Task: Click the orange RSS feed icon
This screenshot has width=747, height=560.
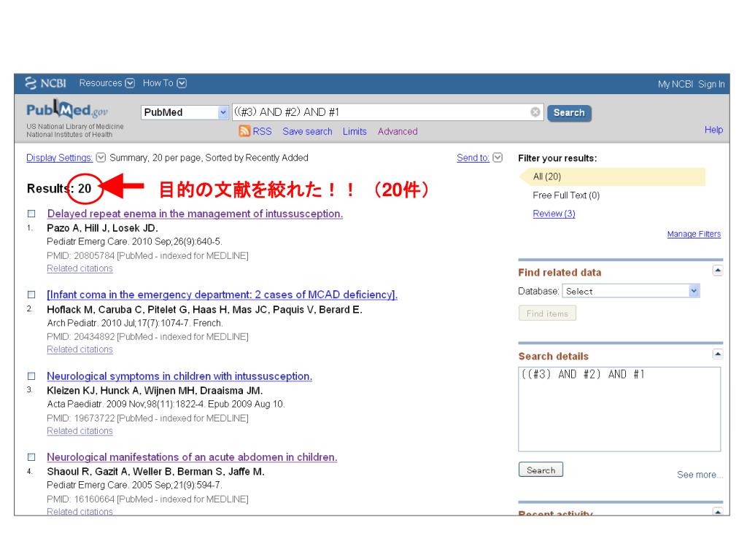Action: (x=244, y=131)
